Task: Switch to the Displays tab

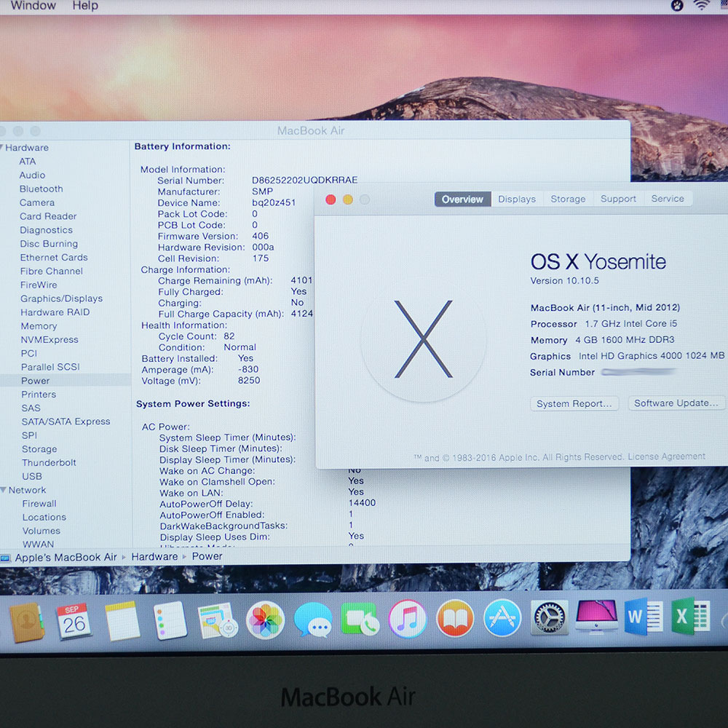Action: click(x=517, y=199)
